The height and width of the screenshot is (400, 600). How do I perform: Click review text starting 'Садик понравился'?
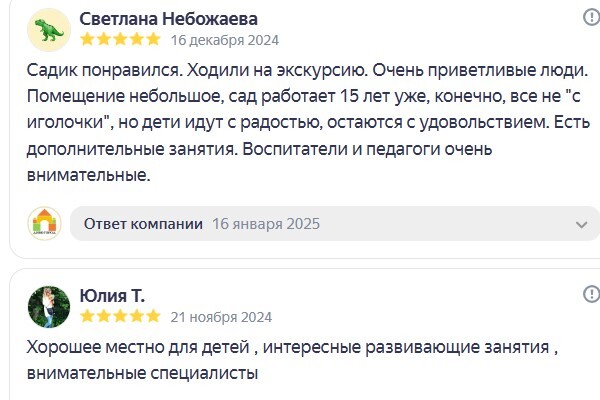(x=308, y=122)
